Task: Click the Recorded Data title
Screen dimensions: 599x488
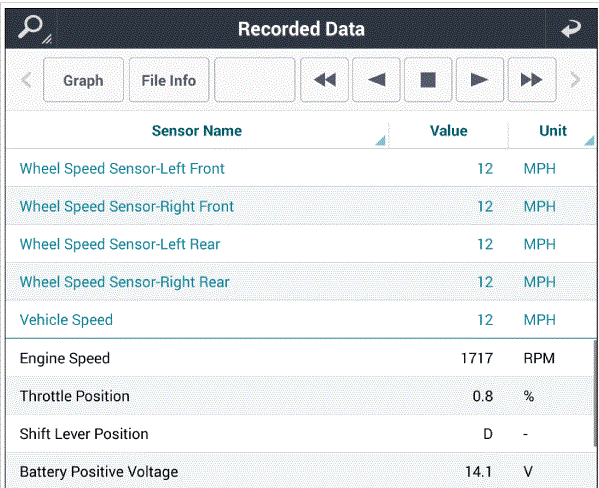Action: [301, 29]
